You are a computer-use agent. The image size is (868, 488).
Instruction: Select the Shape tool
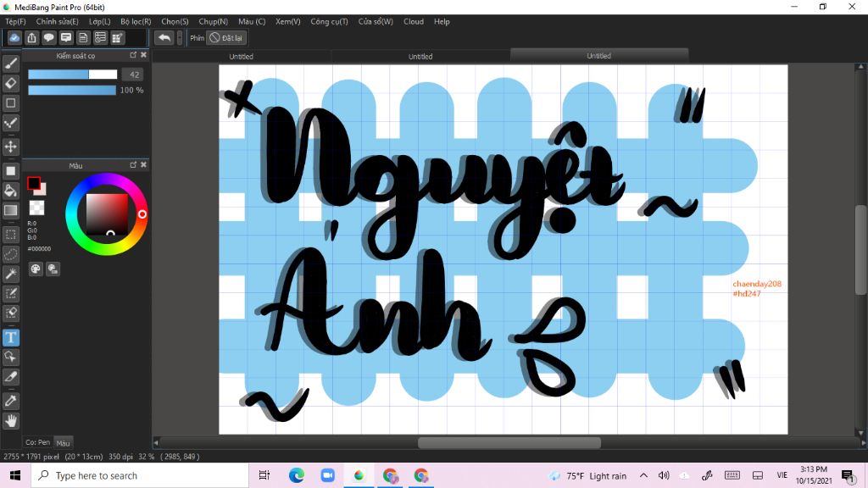point(10,103)
